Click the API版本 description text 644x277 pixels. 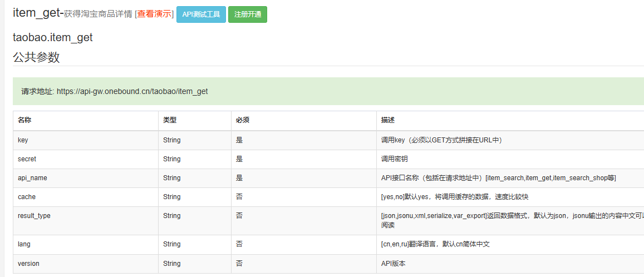click(393, 264)
